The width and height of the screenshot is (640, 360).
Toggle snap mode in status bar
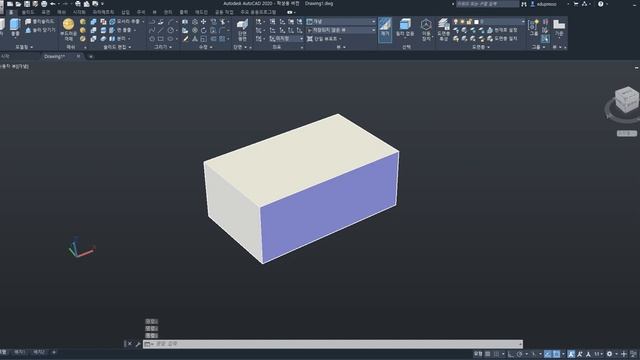tap(496, 354)
